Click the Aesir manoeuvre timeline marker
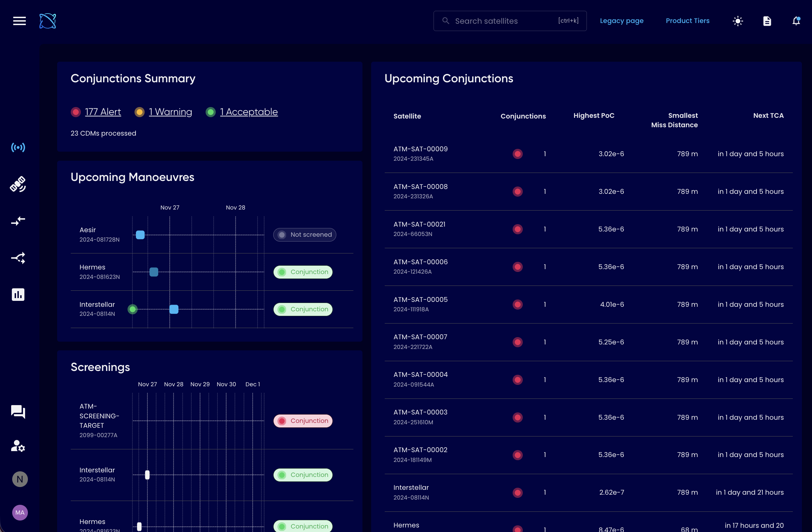 coord(140,235)
